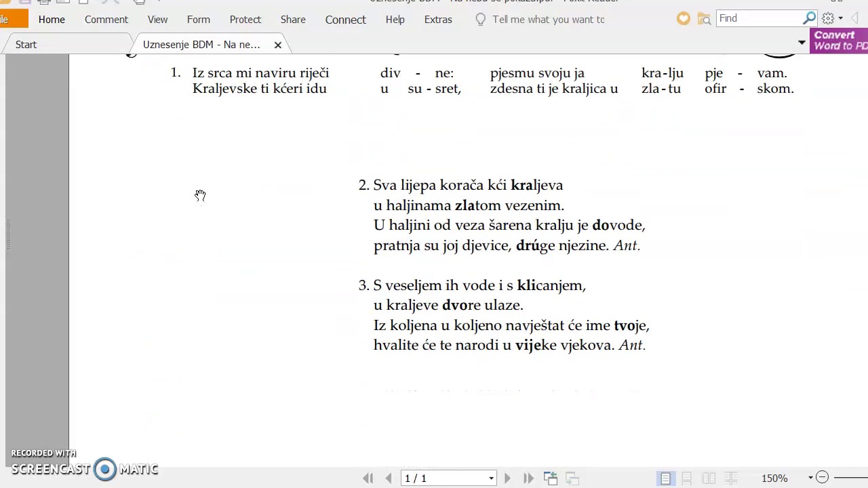This screenshot has width=868, height=488.
Task: Open the Form ribbon tab
Action: pos(198,20)
